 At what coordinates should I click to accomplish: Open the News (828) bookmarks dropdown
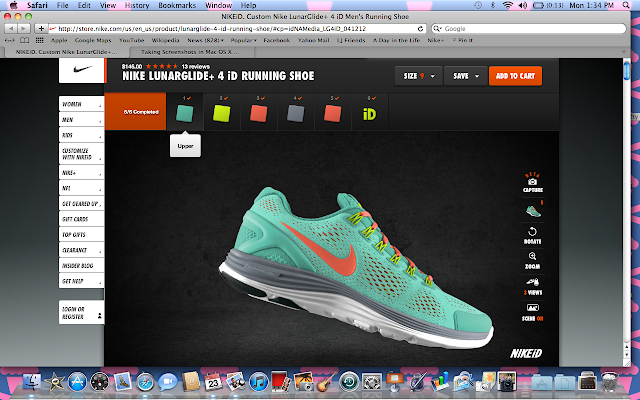click(x=205, y=40)
